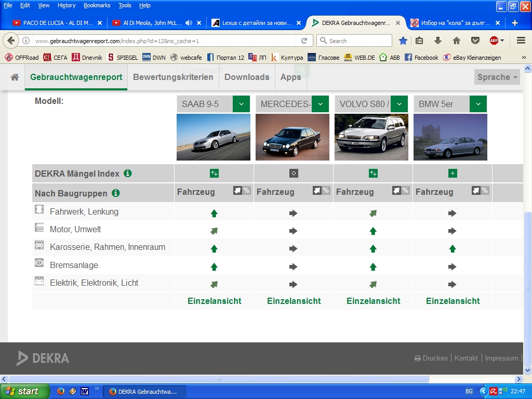Click the Firefox downloads arrow icon
This screenshot has width=532, height=399.
(438, 41)
